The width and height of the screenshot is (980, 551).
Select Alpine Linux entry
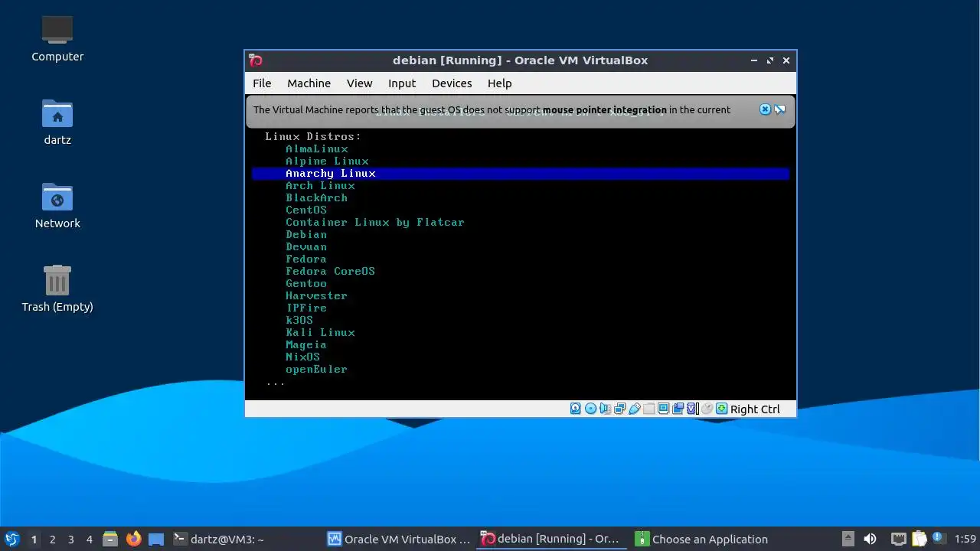pyautogui.click(x=327, y=161)
